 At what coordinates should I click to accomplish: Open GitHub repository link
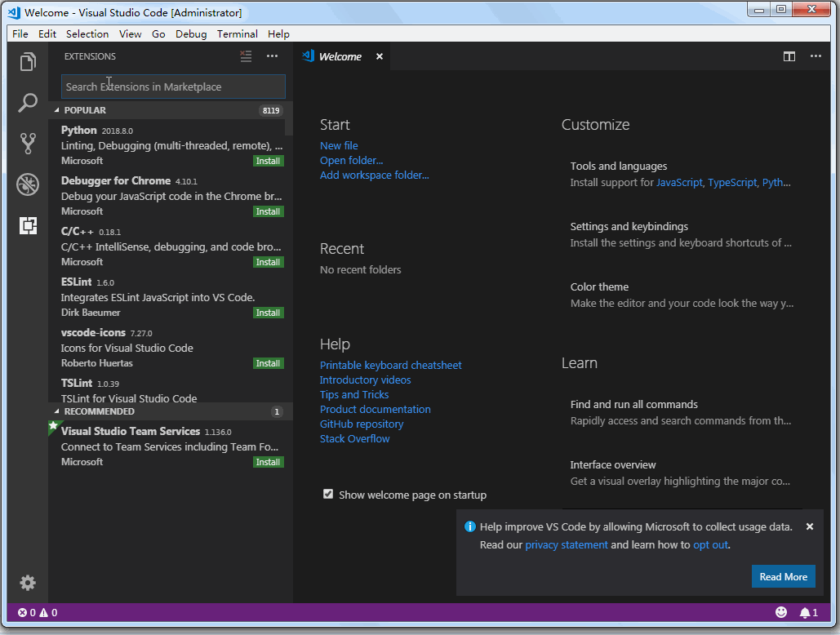point(362,424)
